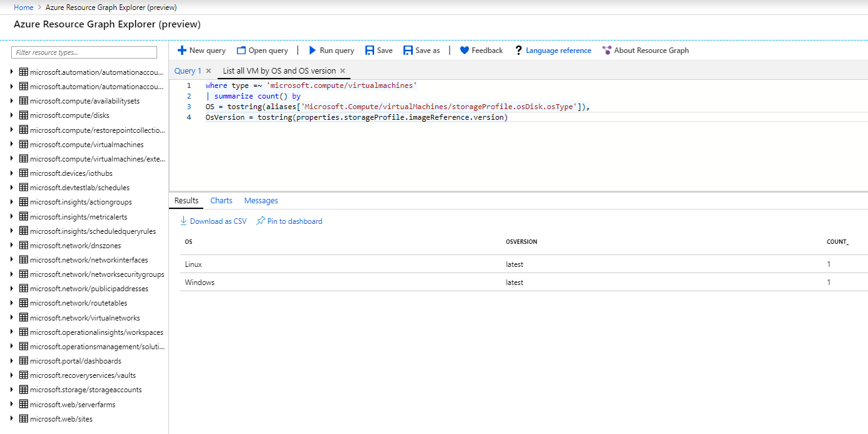Image resolution: width=868 pixels, height=434 pixels.
Task: Select microsoft.web/sites resource type
Action: coord(61,419)
